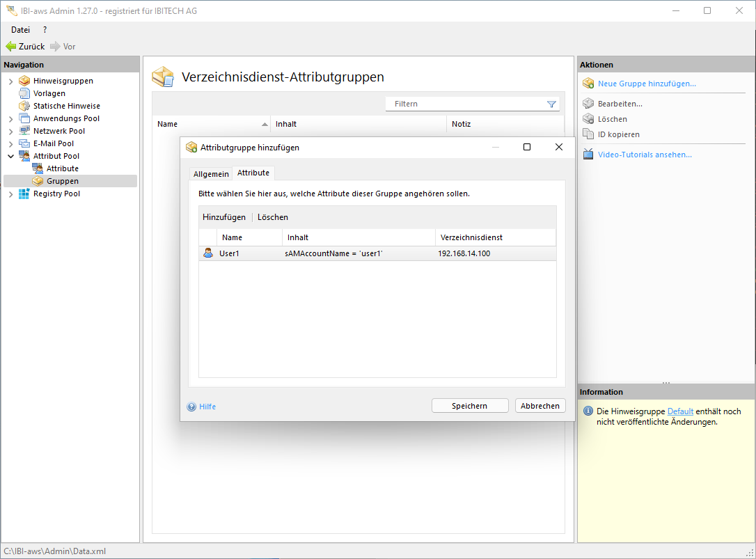756x559 pixels.
Task: Expand the Hinweisgruppen tree node
Action: click(x=10, y=81)
